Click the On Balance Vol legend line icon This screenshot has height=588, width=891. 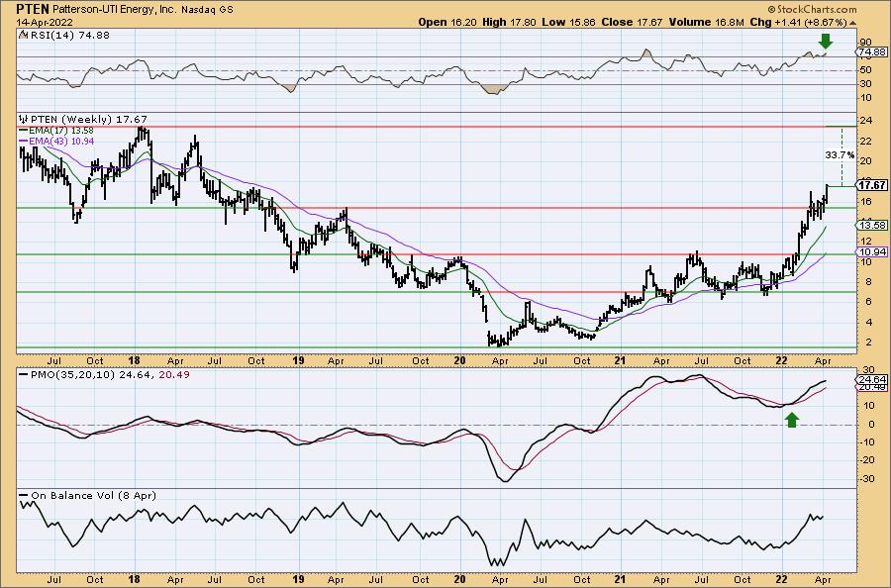pyautogui.click(x=24, y=495)
